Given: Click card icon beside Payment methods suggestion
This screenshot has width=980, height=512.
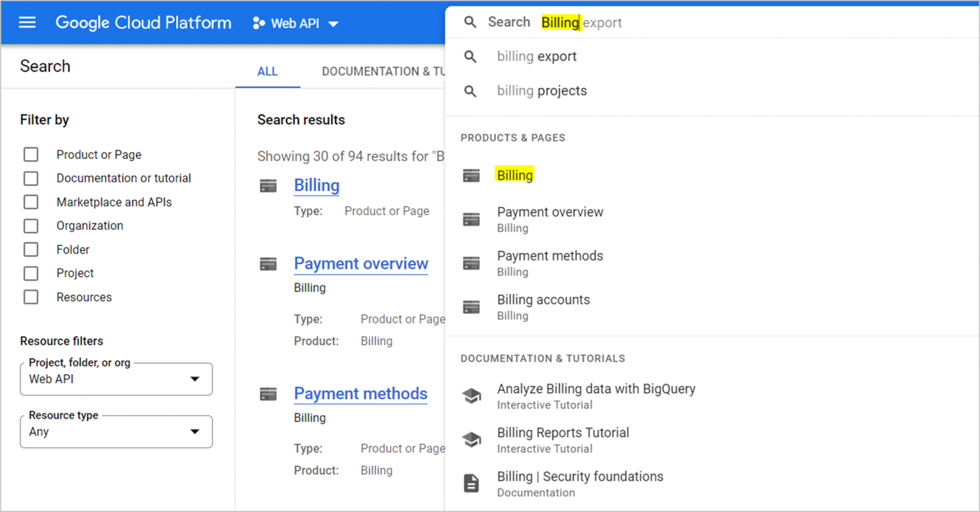Looking at the screenshot, I should [x=471, y=263].
